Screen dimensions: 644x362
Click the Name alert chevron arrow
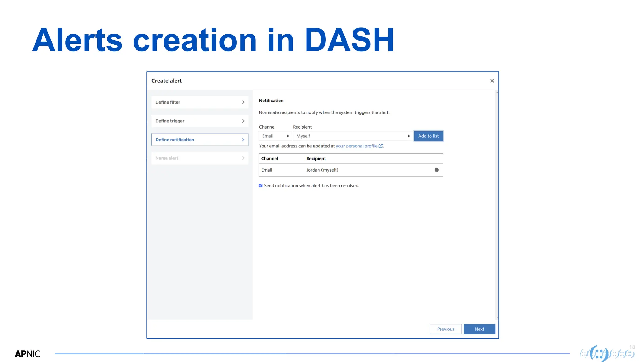click(x=243, y=158)
